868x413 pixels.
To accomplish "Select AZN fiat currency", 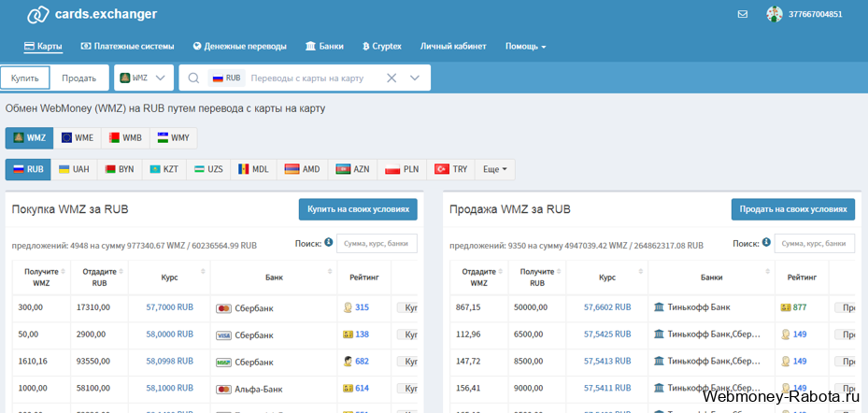I will click(x=352, y=169).
